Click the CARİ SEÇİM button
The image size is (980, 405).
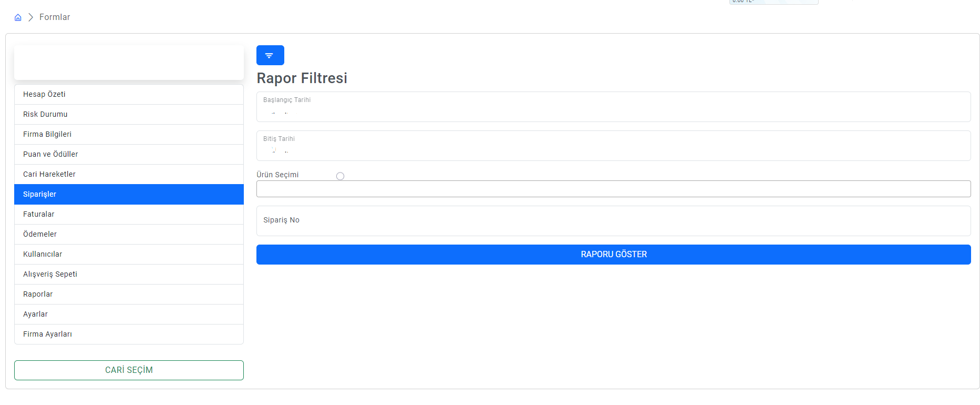[x=129, y=370]
